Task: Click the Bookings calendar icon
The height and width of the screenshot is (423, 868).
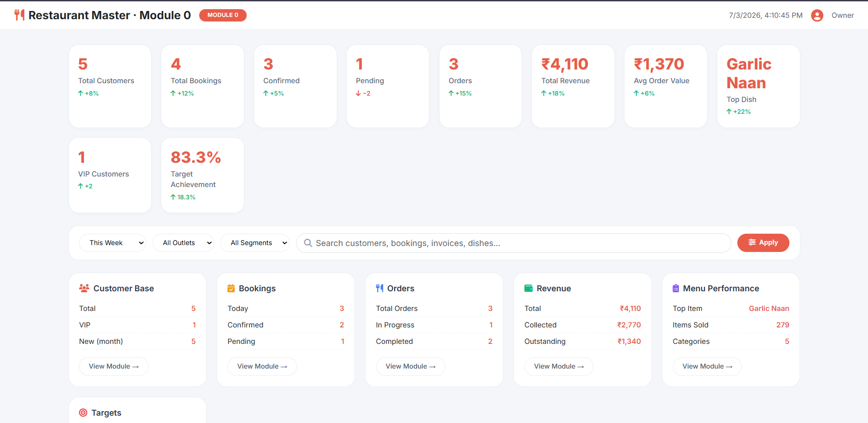Action: [x=231, y=288]
